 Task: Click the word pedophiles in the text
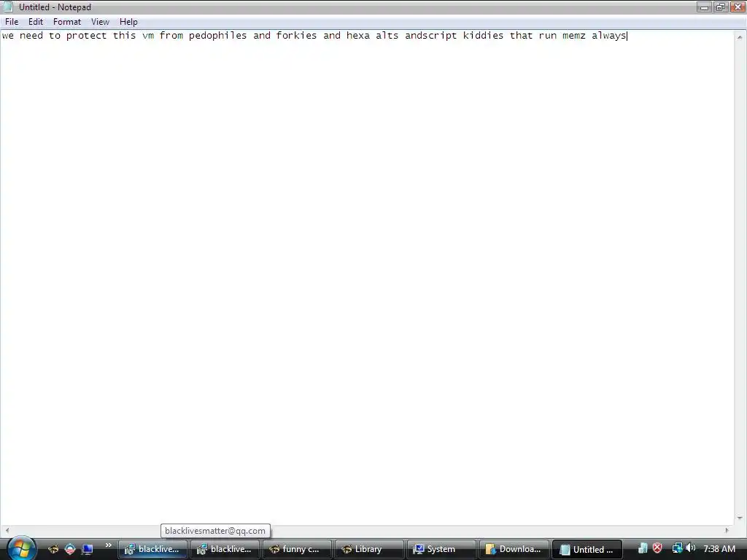217,36
